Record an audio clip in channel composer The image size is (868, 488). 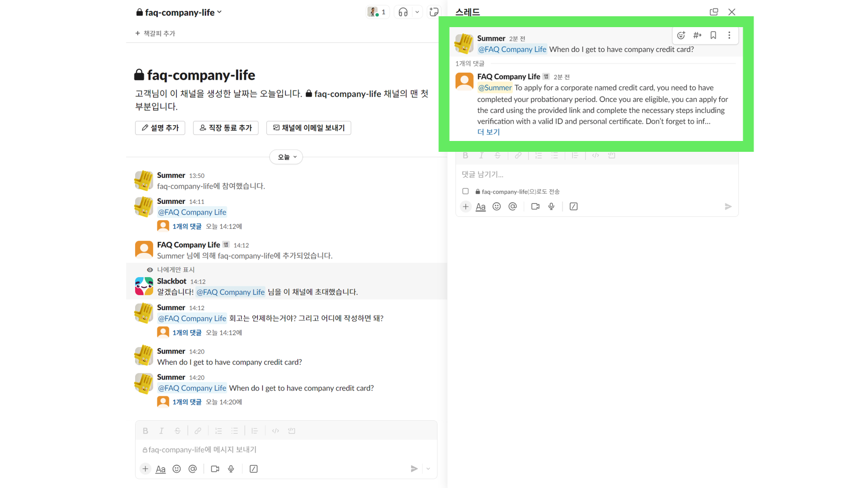point(231,469)
